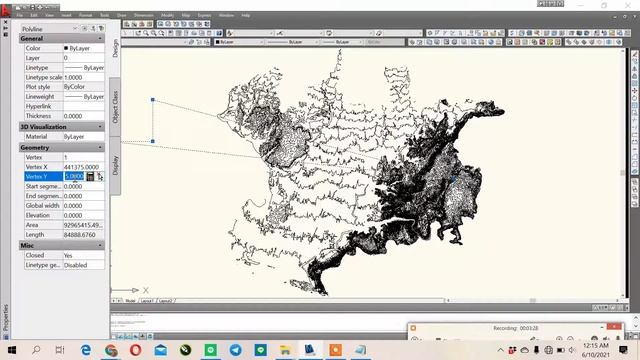Open the Properties palette options menu icon
Screen dimensions: 640x360
5,35
